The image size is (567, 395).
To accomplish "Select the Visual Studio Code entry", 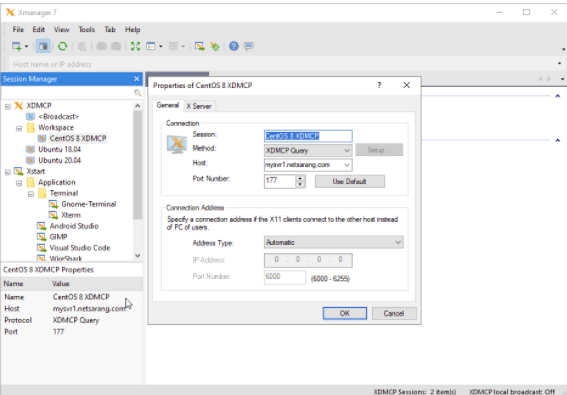I will [x=80, y=248].
